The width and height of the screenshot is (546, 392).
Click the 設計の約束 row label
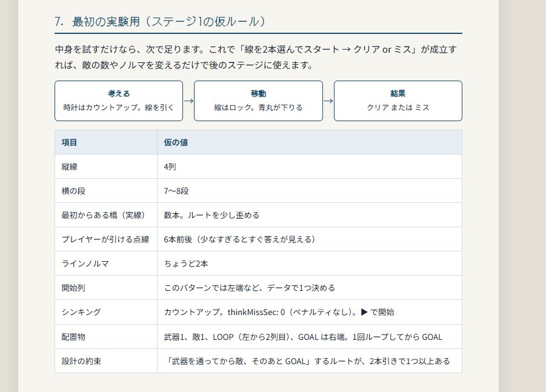pyautogui.click(x=81, y=361)
